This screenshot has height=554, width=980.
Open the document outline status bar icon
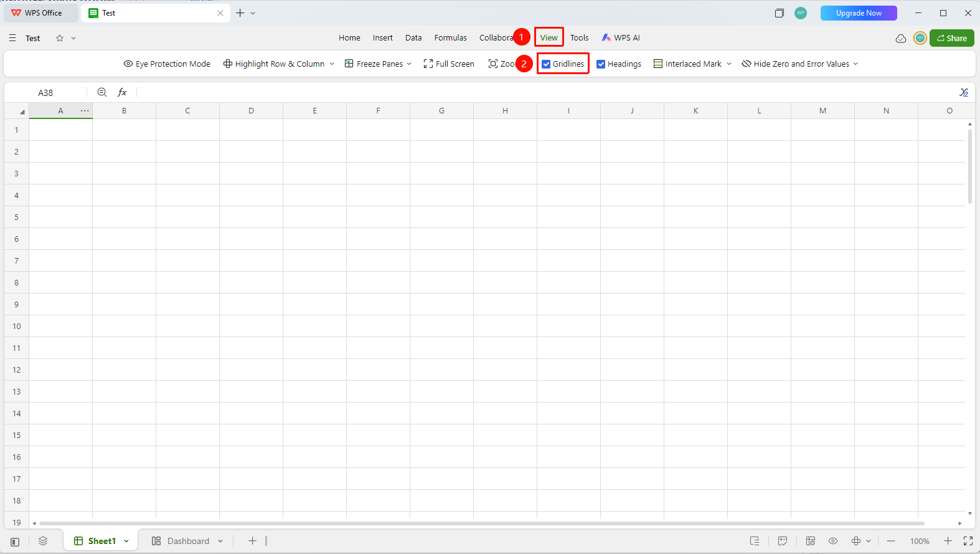click(755, 541)
